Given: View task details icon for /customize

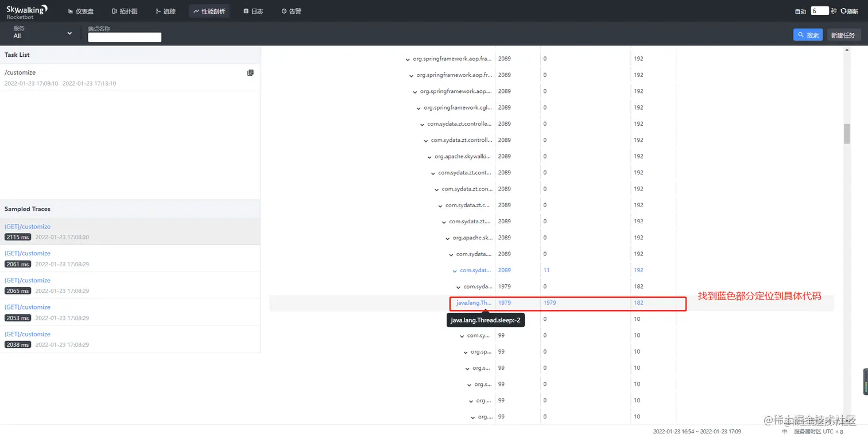Looking at the screenshot, I should [x=250, y=72].
